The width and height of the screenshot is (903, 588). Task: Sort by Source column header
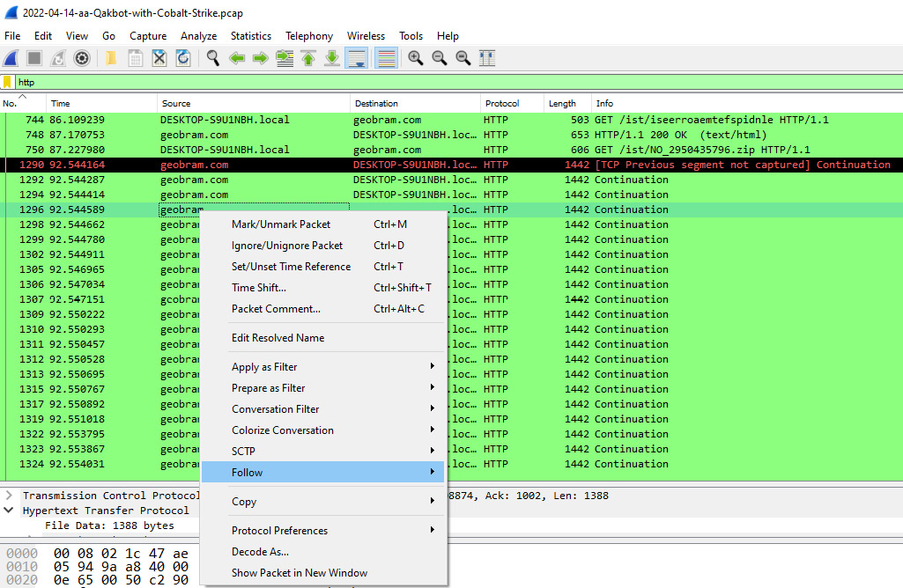pos(254,104)
